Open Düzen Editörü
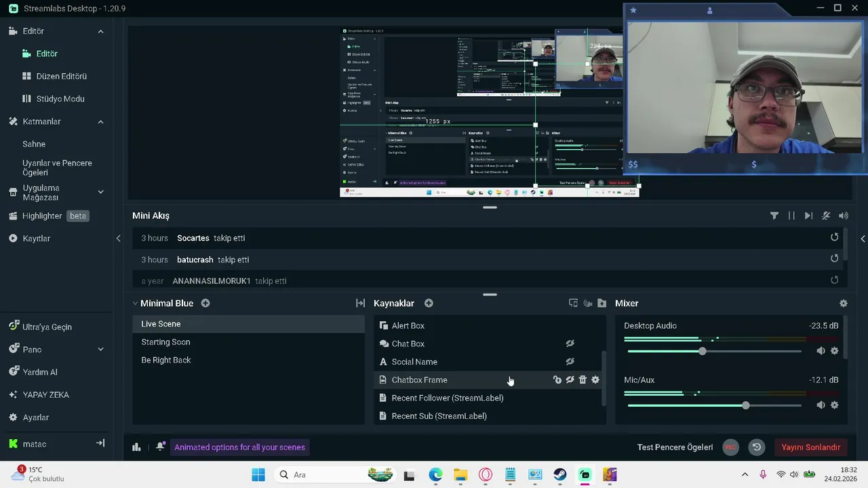868x488 pixels. click(x=56, y=76)
